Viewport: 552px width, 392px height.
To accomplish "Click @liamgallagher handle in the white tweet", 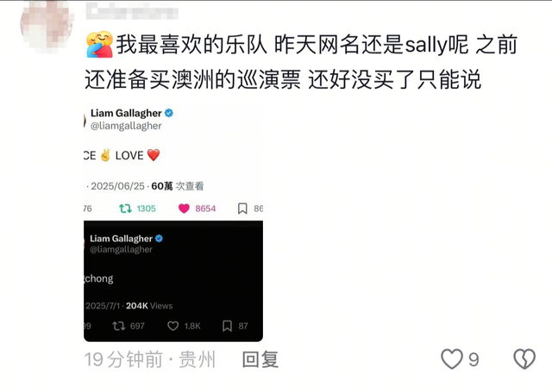I will tap(126, 126).
